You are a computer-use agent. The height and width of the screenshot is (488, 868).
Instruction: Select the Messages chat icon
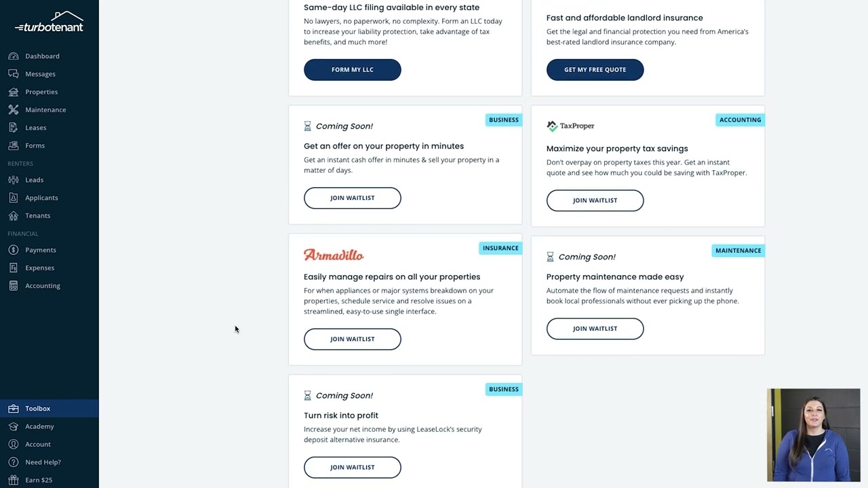coord(14,74)
